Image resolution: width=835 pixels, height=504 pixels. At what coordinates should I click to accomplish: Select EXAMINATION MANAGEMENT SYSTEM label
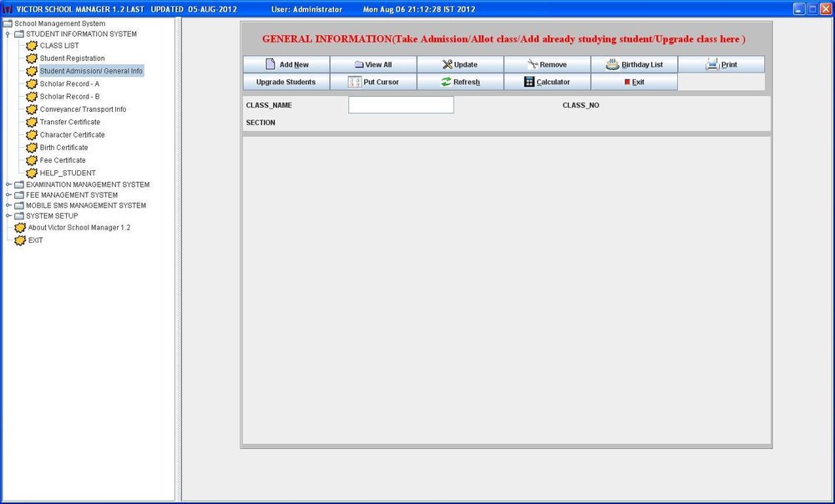tap(88, 184)
